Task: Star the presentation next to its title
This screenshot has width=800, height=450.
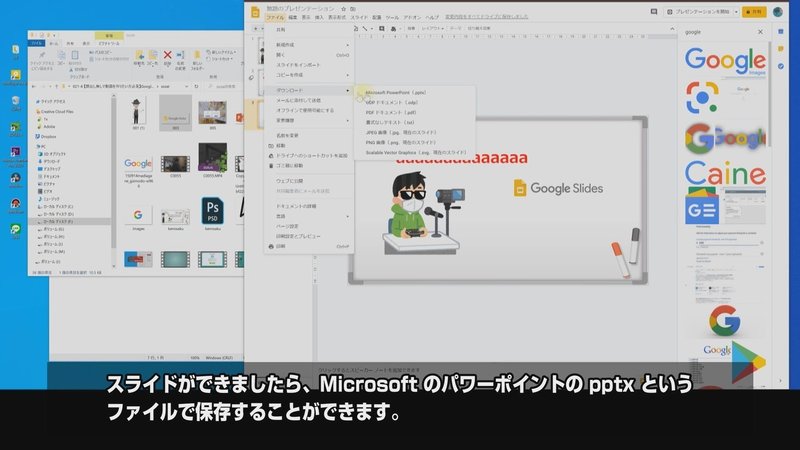Action: point(344,9)
